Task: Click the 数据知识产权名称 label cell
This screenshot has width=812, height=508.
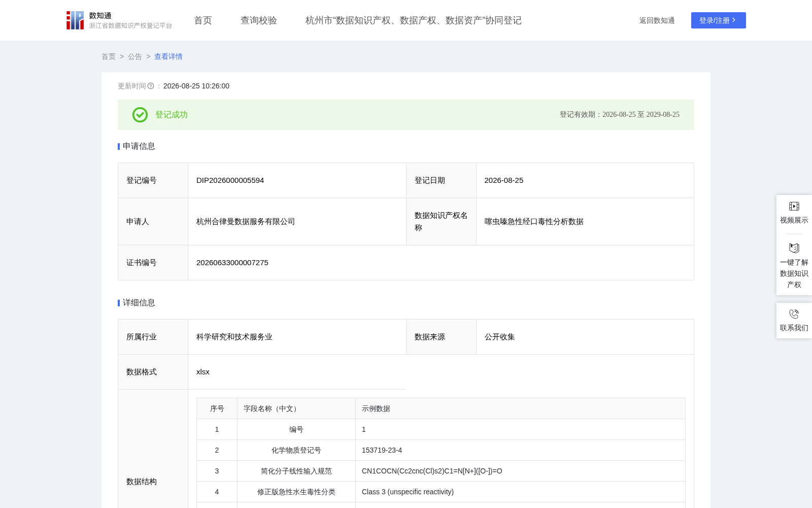Action: point(441,221)
